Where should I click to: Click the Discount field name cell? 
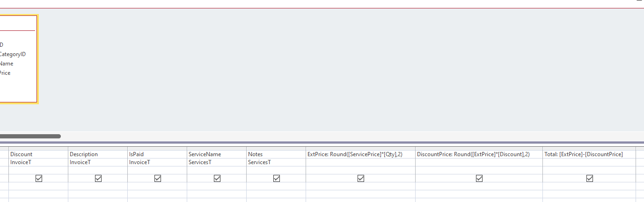click(x=37, y=154)
